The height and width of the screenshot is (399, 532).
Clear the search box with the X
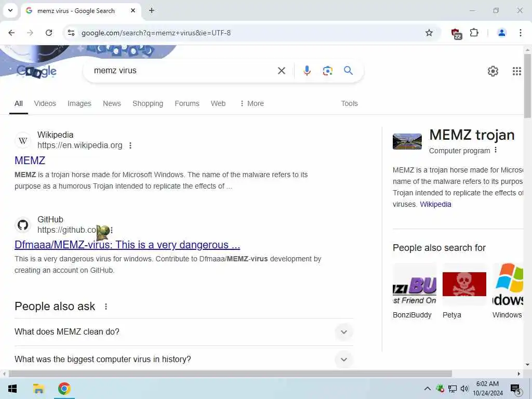coord(281,71)
